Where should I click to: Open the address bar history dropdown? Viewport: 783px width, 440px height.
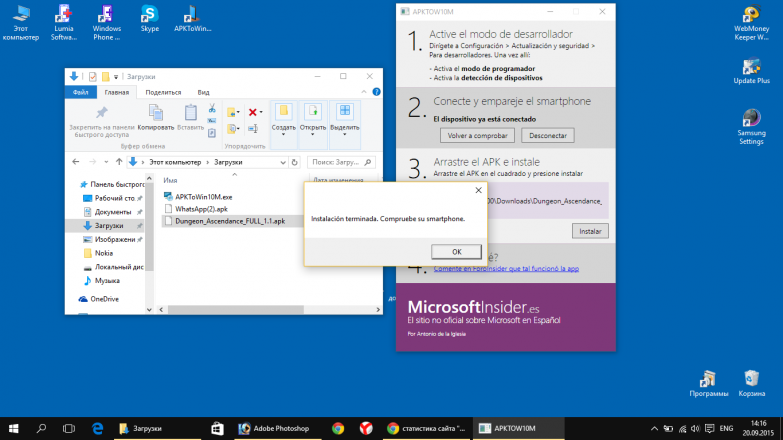point(283,162)
